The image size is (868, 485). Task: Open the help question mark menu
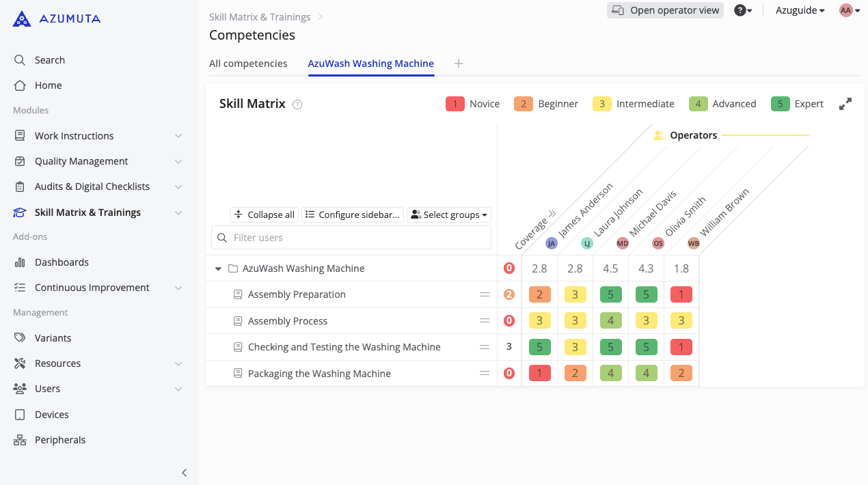click(x=742, y=10)
